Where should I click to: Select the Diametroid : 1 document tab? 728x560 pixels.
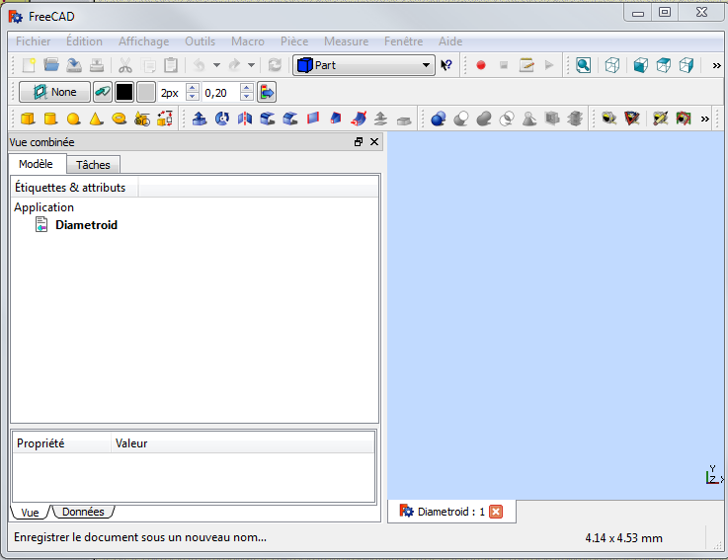[x=450, y=512]
